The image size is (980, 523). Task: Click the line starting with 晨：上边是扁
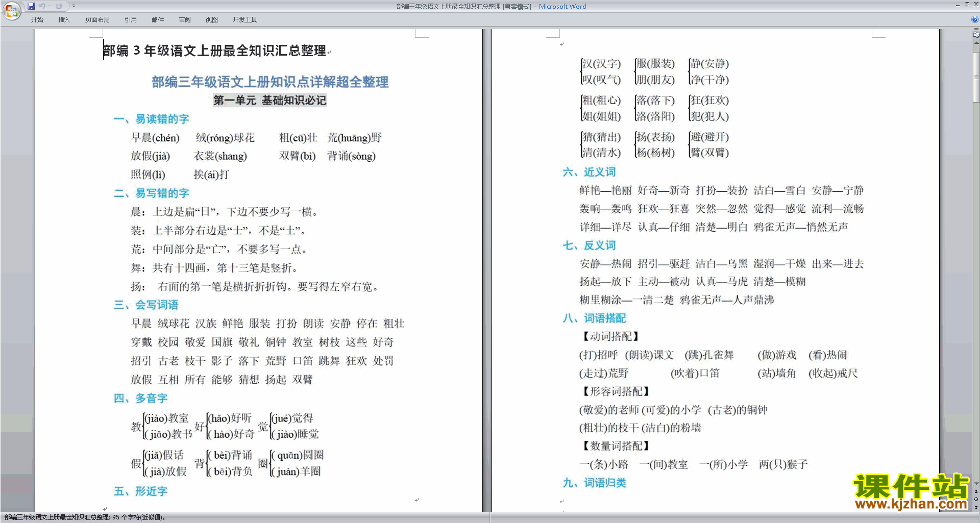click(x=226, y=212)
